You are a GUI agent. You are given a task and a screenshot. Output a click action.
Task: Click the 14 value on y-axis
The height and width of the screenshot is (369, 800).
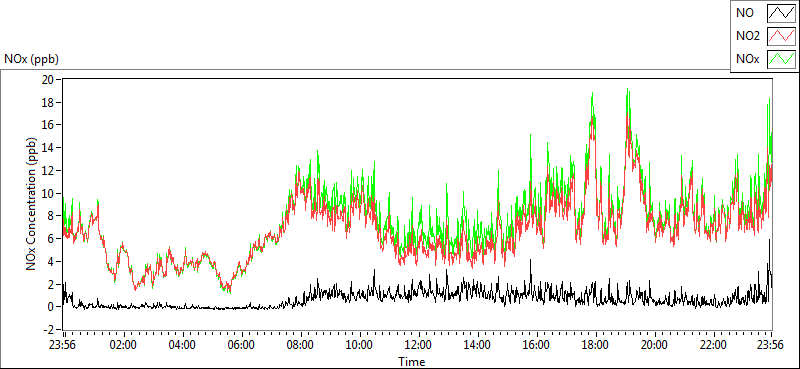click(49, 148)
